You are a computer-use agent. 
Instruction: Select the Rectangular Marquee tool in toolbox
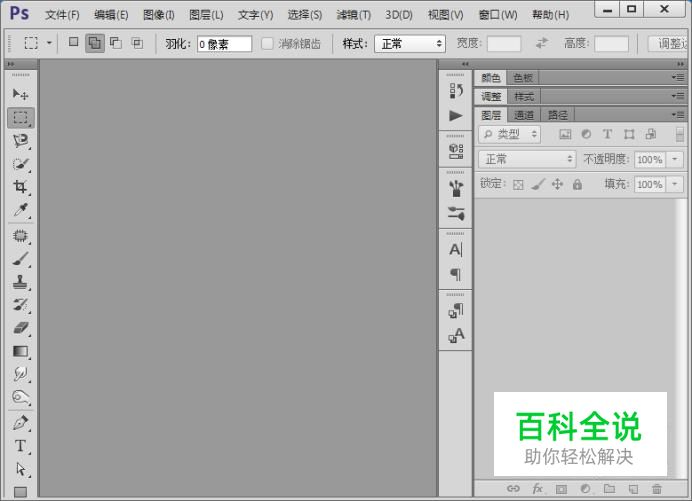pos(20,118)
